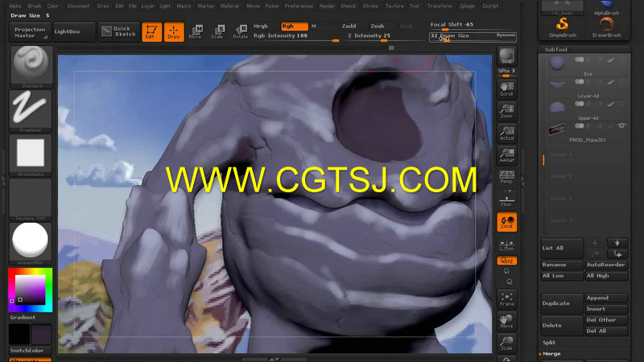Toggle Dynamic draw size option
This screenshot has height=362, width=644.
pos(506,35)
